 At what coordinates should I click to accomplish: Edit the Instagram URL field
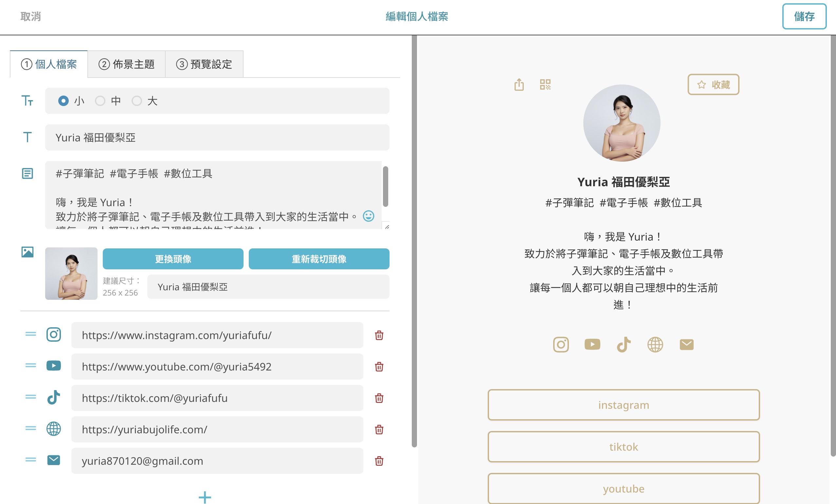[x=217, y=335]
